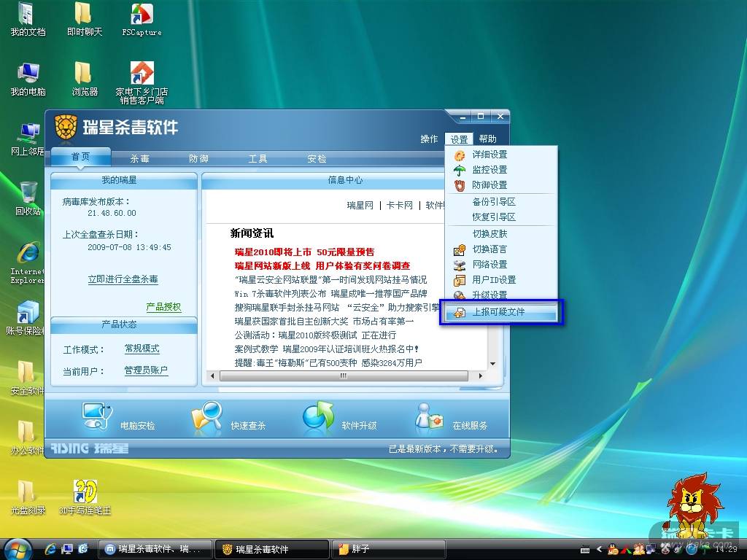
Task: Switch to the 首页 tab
Action: point(80,157)
